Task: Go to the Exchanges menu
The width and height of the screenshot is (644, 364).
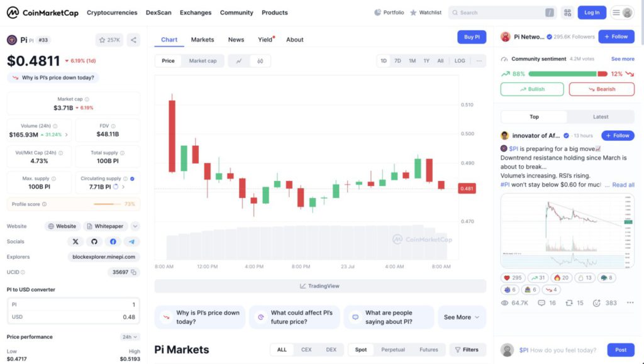Action: [x=196, y=13]
